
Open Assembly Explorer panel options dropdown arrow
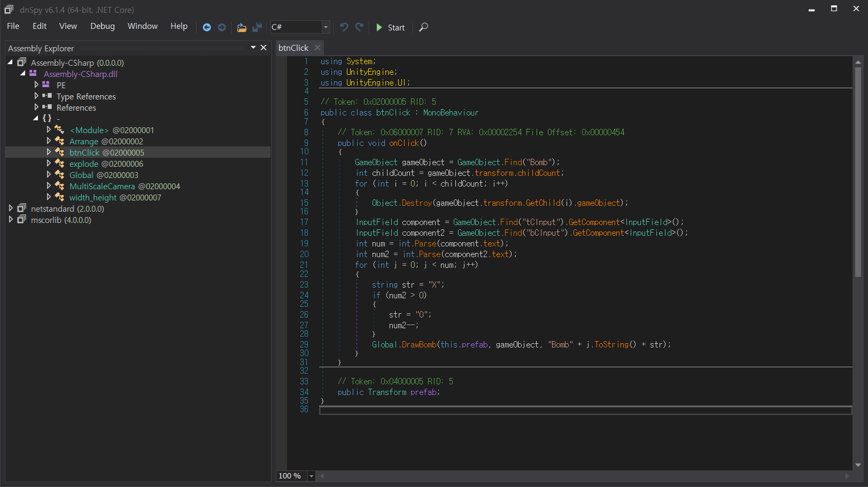tap(253, 48)
